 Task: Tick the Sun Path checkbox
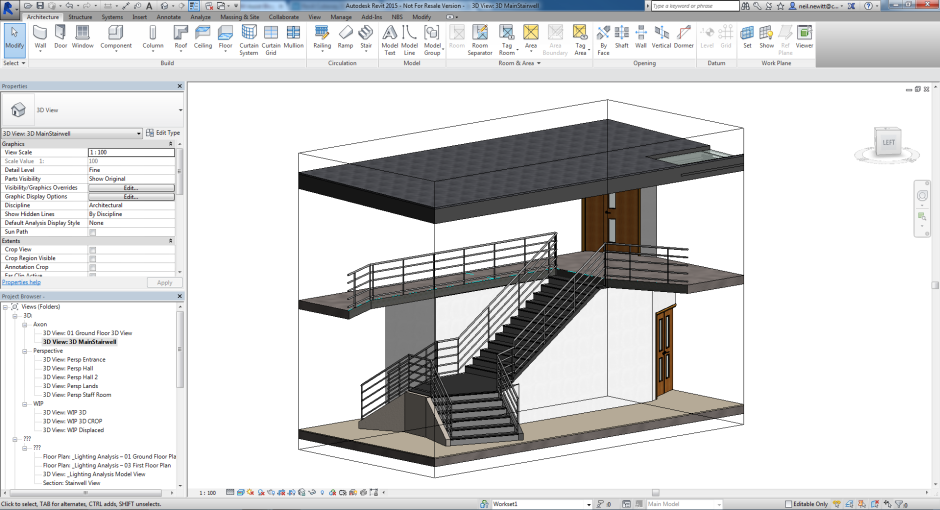pyautogui.click(x=93, y=232)
